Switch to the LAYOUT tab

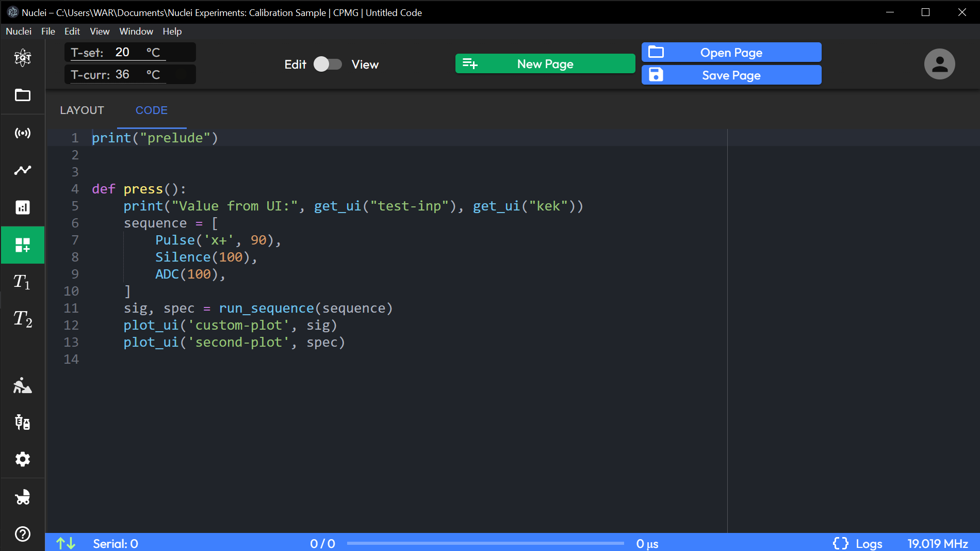coord(82,110)
